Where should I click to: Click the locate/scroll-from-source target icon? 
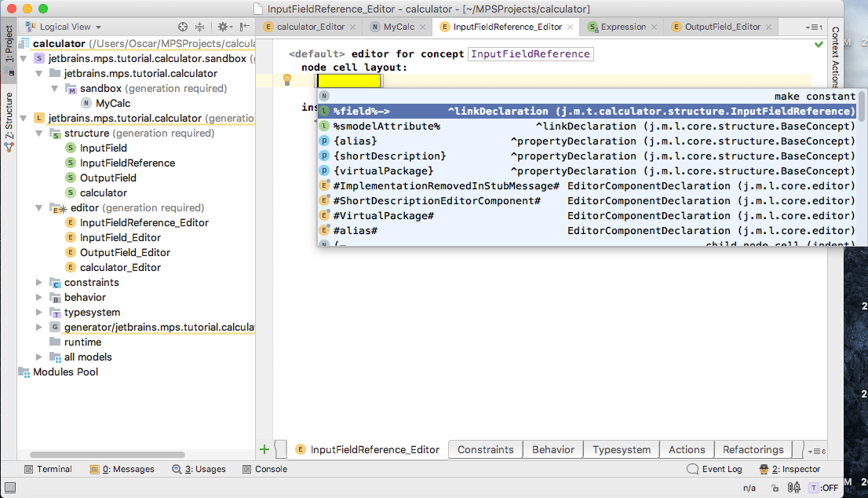(x=183, y=27)
